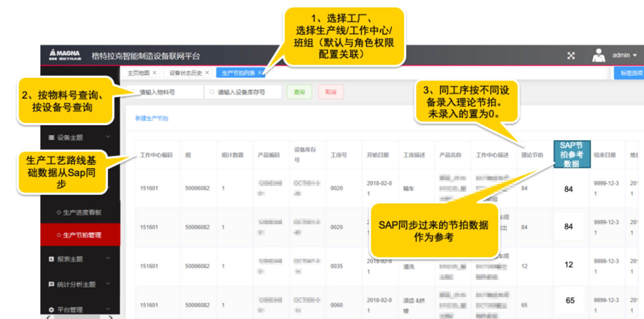
Task: Open the admin account dropdown
Action: (624, 55)
